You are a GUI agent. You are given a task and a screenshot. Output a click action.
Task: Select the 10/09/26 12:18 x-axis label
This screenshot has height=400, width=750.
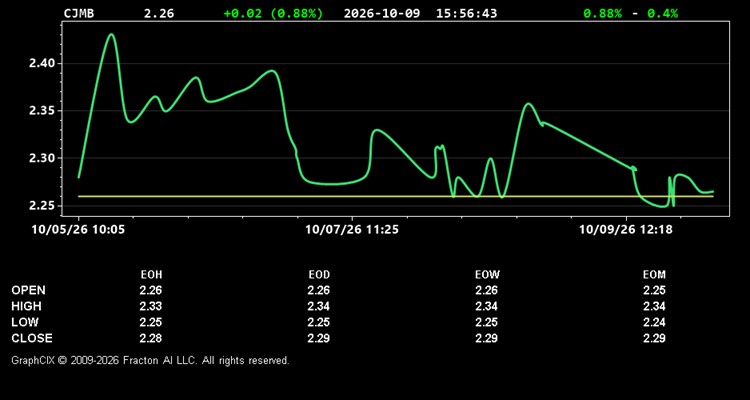point(626,230)
